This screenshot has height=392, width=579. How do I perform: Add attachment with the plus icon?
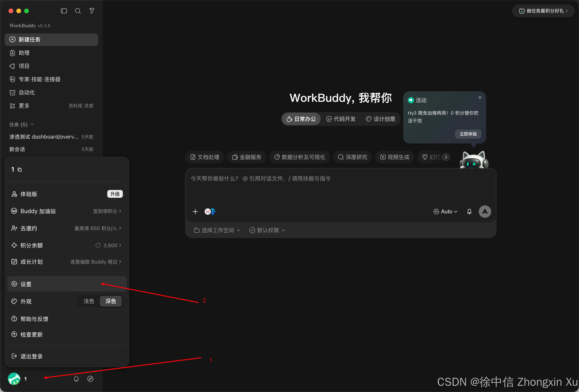coord(195,212)
